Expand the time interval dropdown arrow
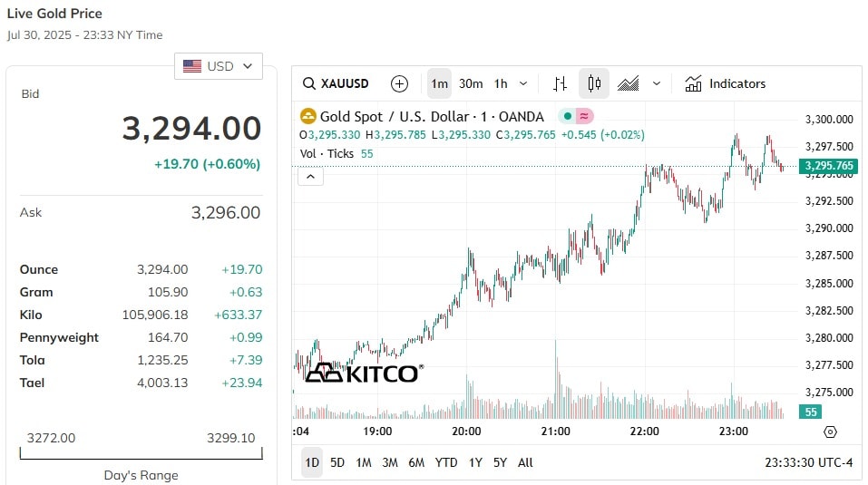 [x=523, y=83]
